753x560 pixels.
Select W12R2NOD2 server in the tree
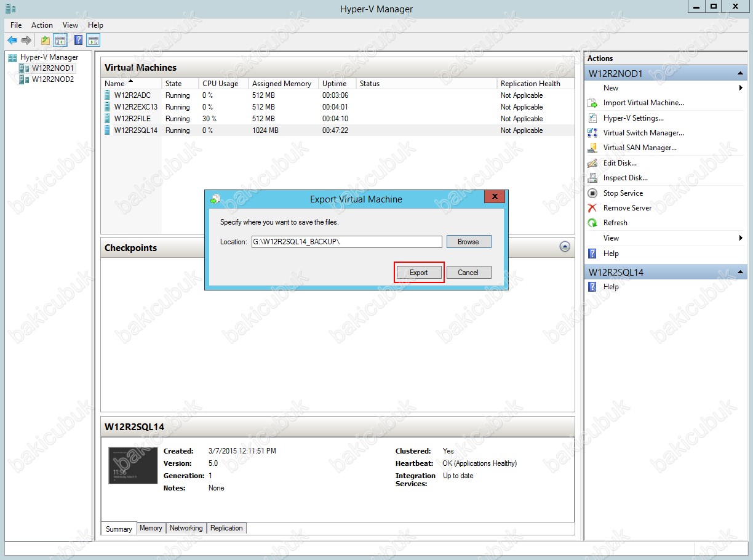pos(53,79)
